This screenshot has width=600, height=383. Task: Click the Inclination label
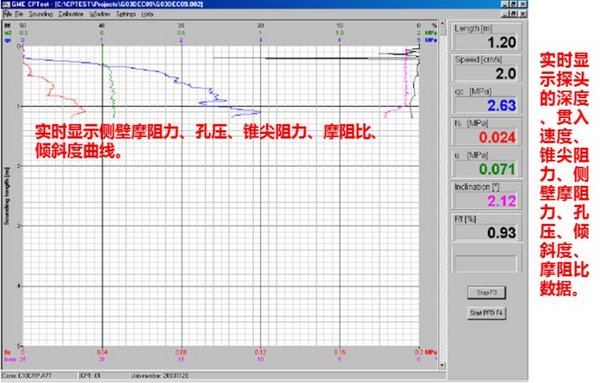477,187
